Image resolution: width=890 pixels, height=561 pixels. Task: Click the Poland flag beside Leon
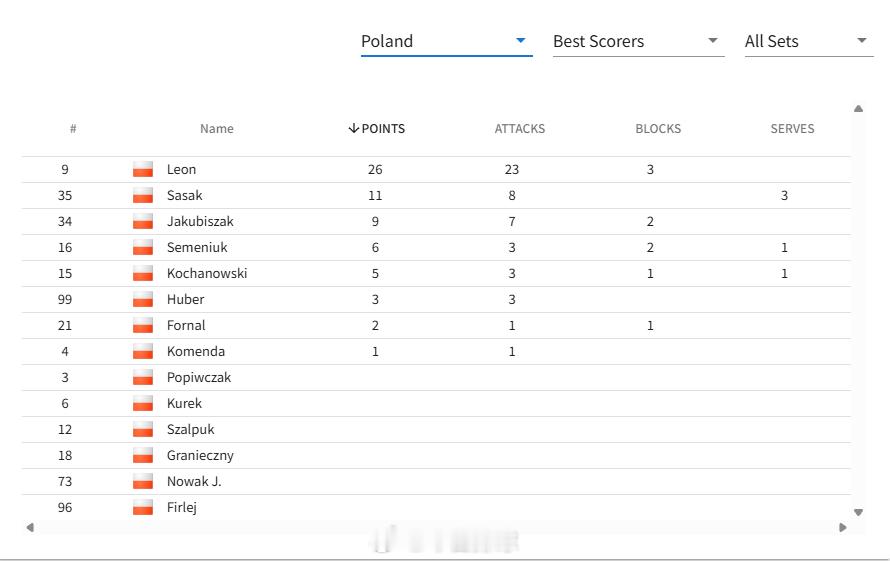[143, 169]
